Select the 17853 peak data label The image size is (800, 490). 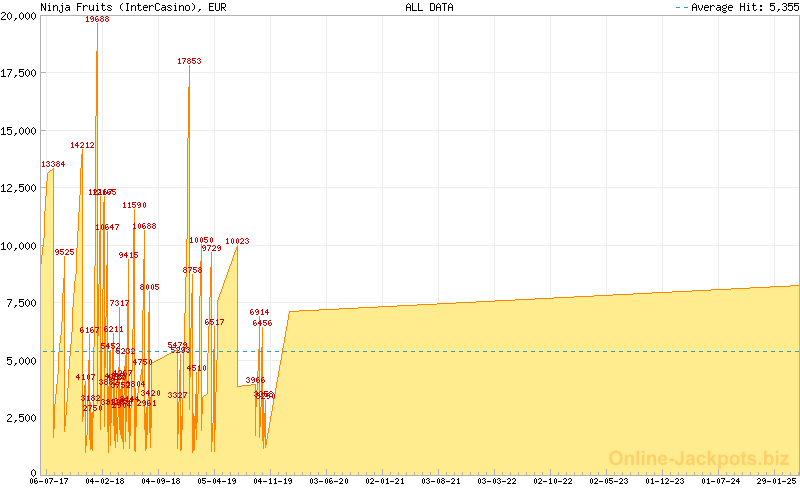coord(189,61)
